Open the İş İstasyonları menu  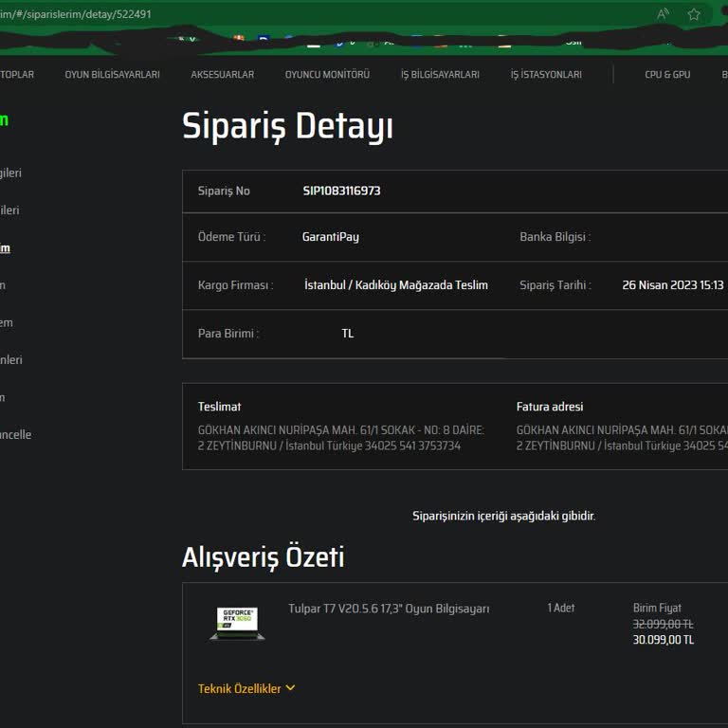point(546,75)
